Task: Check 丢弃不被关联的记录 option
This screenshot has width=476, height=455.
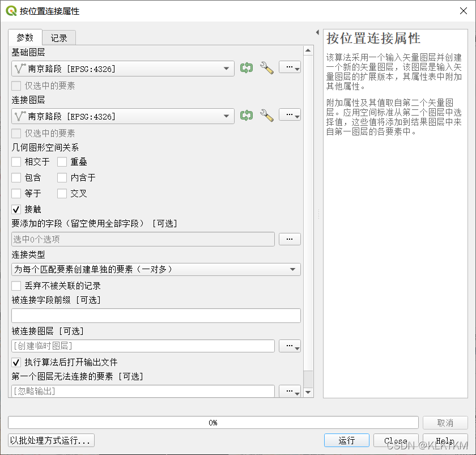Action: pyautogui.click(x=16, y=286)
